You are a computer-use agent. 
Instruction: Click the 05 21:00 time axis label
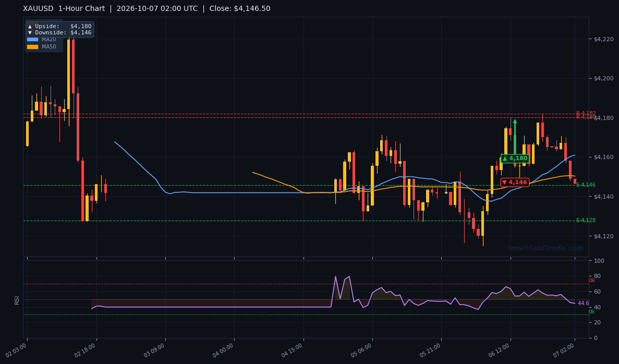[431, 350]
